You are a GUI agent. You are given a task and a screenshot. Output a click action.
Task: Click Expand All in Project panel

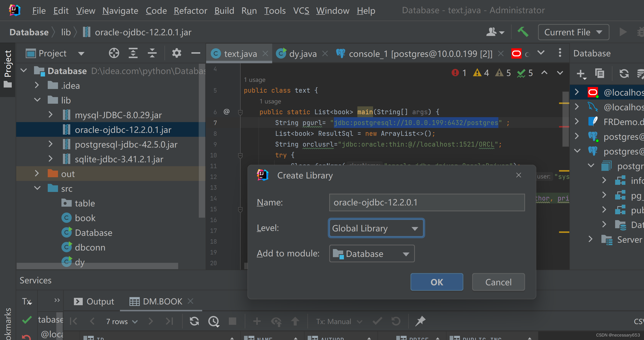pos(133,53)
